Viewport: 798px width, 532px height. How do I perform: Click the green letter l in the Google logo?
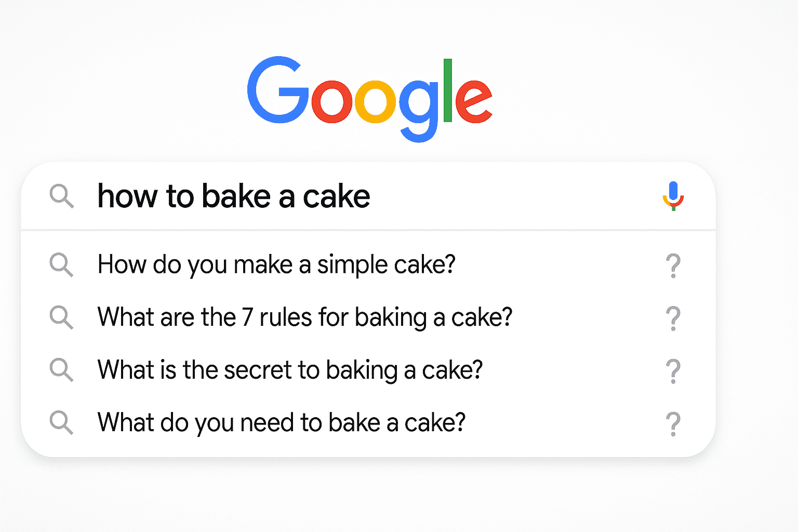[x=448, y=91]
